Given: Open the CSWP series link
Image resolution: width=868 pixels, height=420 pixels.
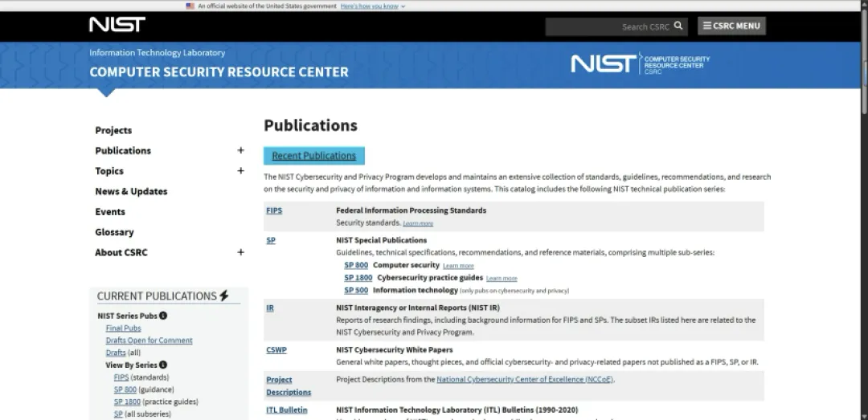Looking at the screenshot, I should pyautogui.click(x=276, y=349).
